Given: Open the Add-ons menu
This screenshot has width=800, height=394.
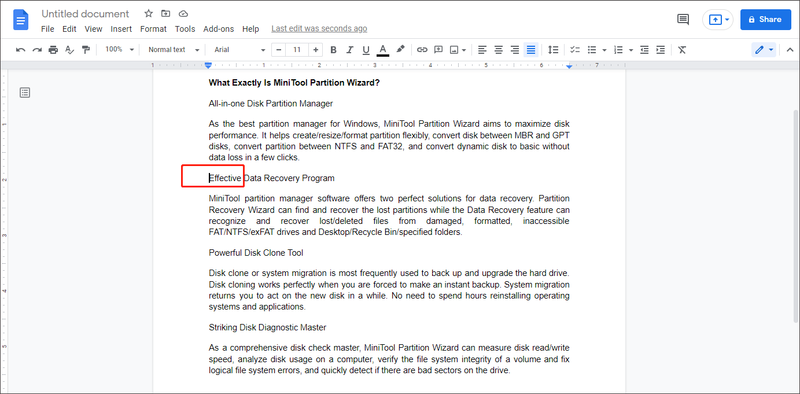Looking at the screenshot, I should pyautogui.click(x=218, y=29).
